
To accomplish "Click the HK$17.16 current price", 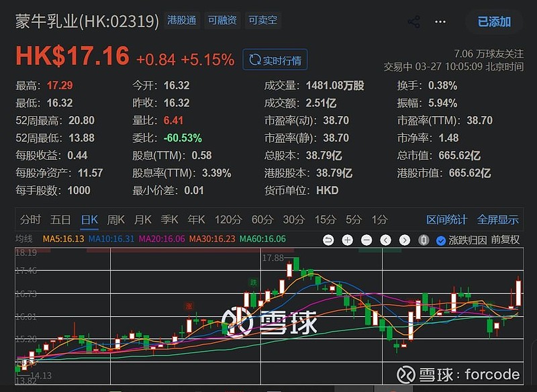I will [72, 56].
